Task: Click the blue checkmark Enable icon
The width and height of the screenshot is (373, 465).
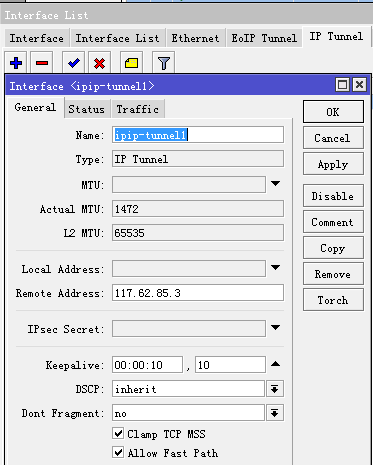Action: pos(74,63)
